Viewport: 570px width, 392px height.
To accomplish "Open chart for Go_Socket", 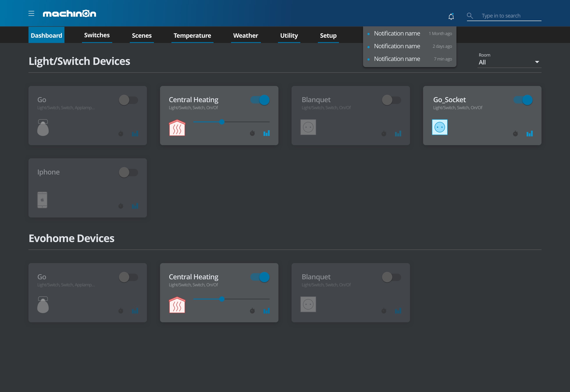I will pos(530,133).
